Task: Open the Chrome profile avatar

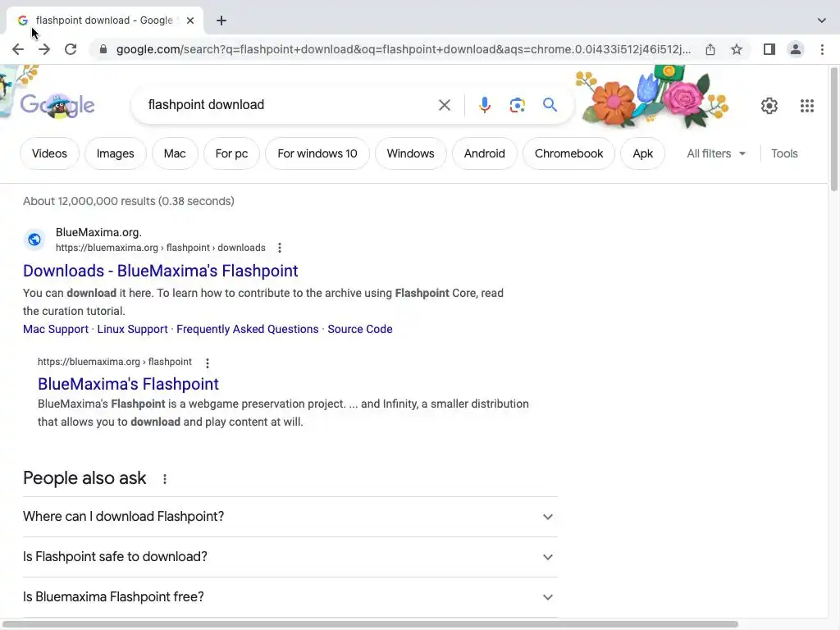Action: [796, 49]
